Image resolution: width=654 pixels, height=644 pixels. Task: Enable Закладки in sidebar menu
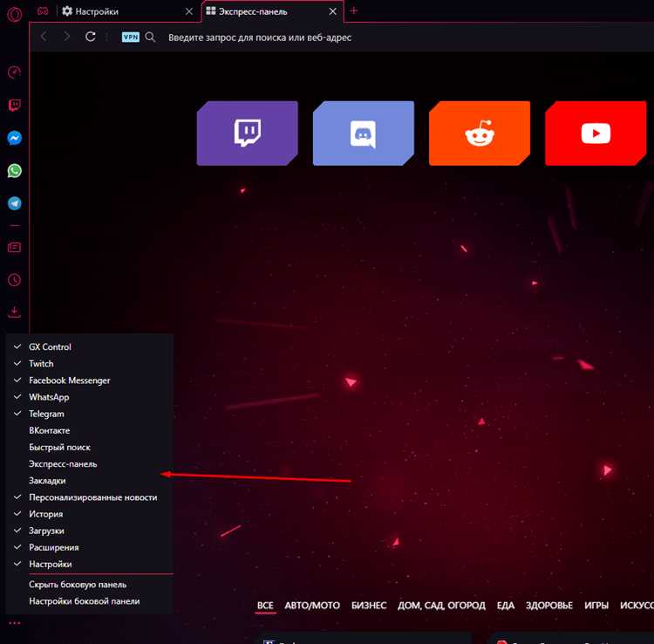click(x=89, y=481)
